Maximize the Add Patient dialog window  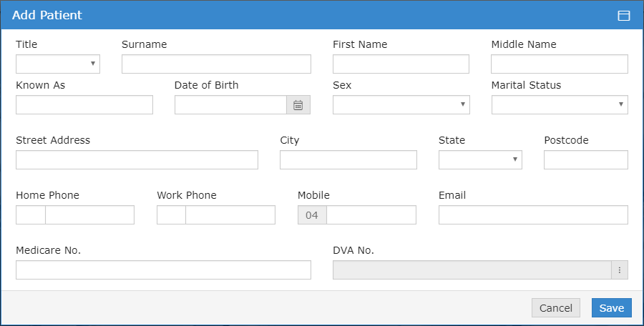point(623,16)
